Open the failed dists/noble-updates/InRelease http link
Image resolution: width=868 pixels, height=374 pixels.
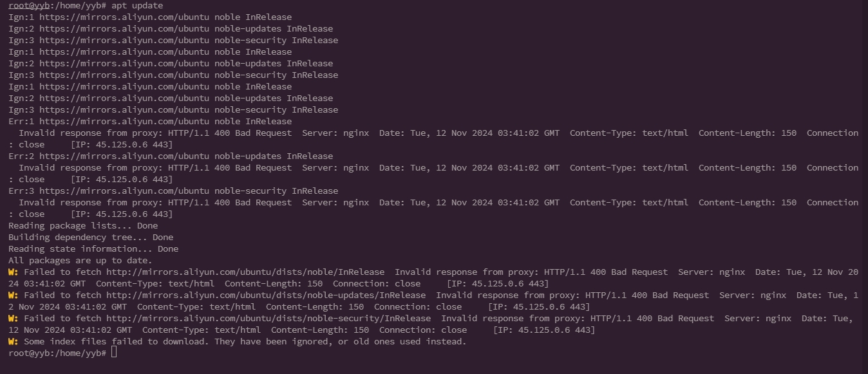(266, 295)
